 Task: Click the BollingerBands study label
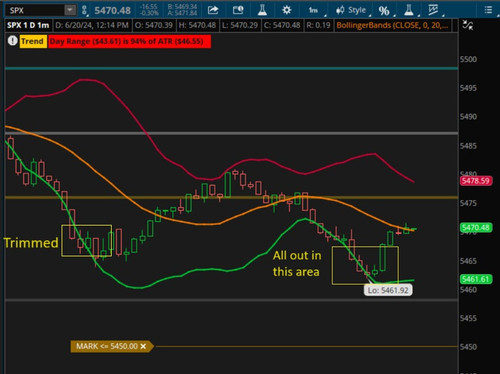(x=392, y=25)
